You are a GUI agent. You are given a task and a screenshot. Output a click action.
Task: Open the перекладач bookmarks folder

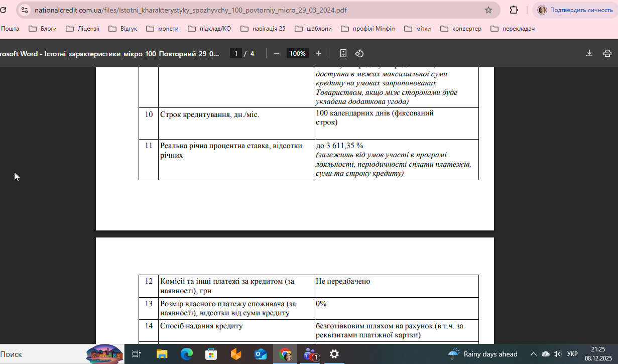tap(513, 29)
